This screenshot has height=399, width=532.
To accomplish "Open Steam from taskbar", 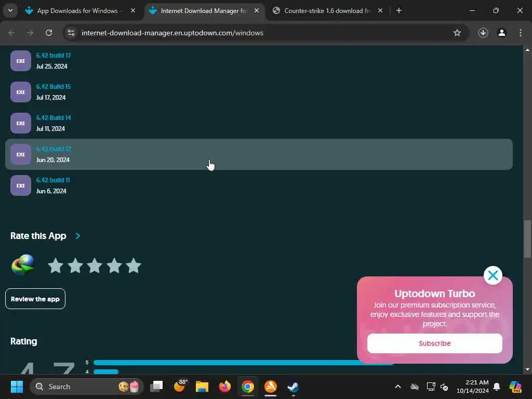I will pyautogui.click(x=293, y=387).
